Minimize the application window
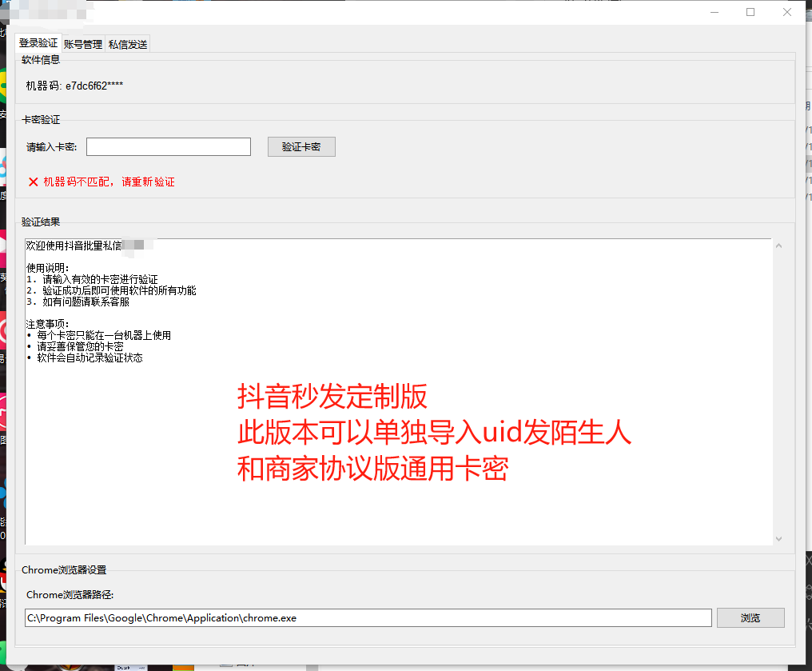Screen dimensions: 812x671 (714, 12)
